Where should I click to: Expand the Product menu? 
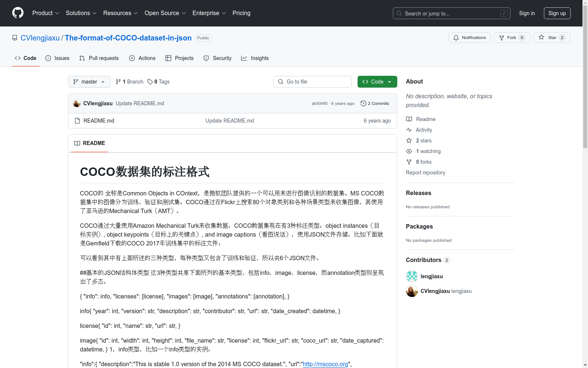46,13
